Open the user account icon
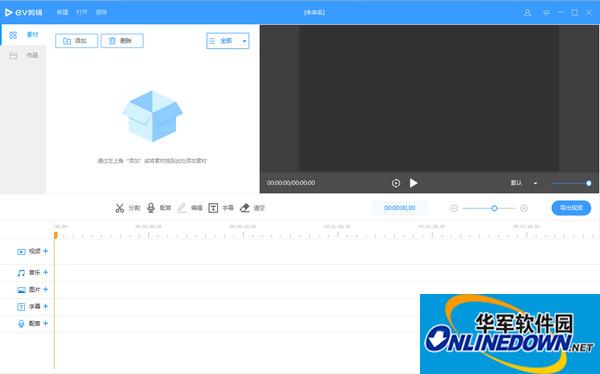600x374 pixels. click(x=527, y=13)
